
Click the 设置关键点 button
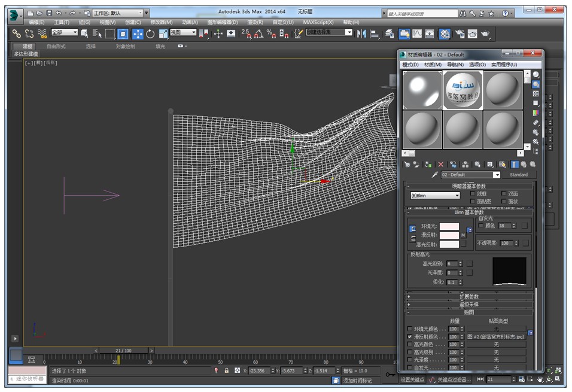click(x=413, y=379)
